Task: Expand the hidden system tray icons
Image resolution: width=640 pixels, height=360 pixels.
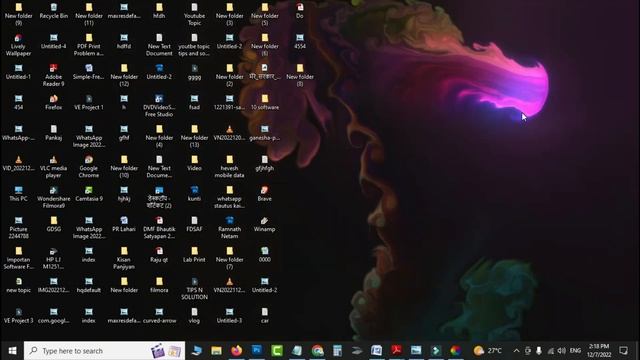Action: pos(516,351)
